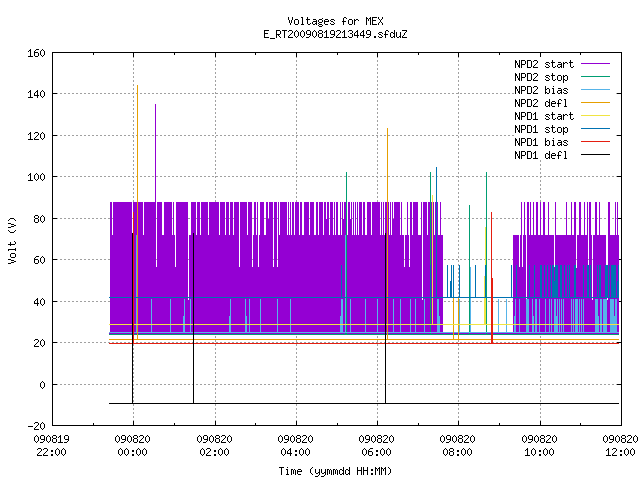Click the 090819 22:00 time axis tick label
This screenshot has width=640, height=480.
click(51, 446)
